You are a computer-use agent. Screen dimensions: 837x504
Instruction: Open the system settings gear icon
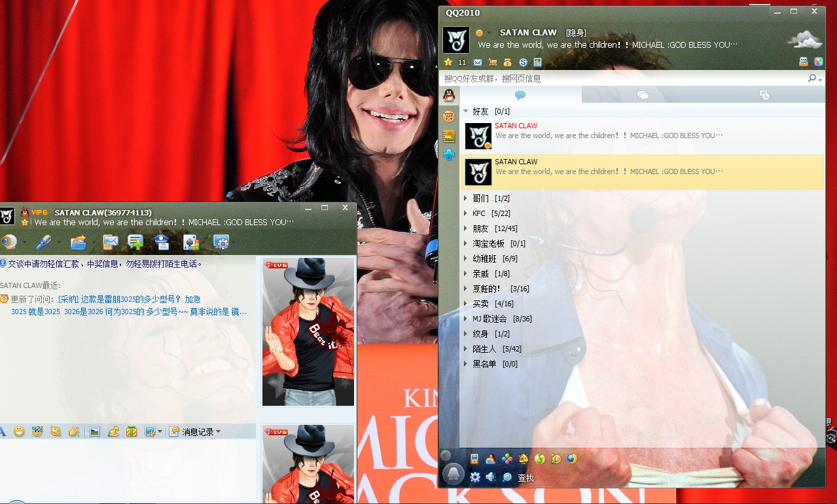tap(475, 477)
